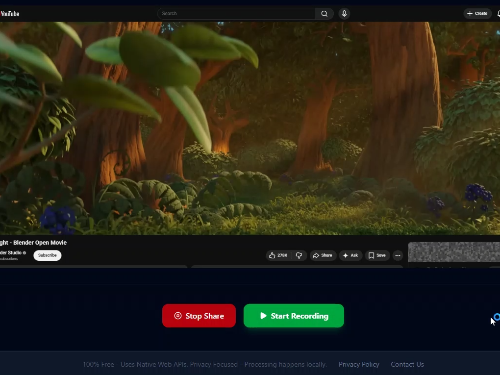Like the video with thumbs-up
Viewport: 500px width, 375px height.
tap(278, 255)
